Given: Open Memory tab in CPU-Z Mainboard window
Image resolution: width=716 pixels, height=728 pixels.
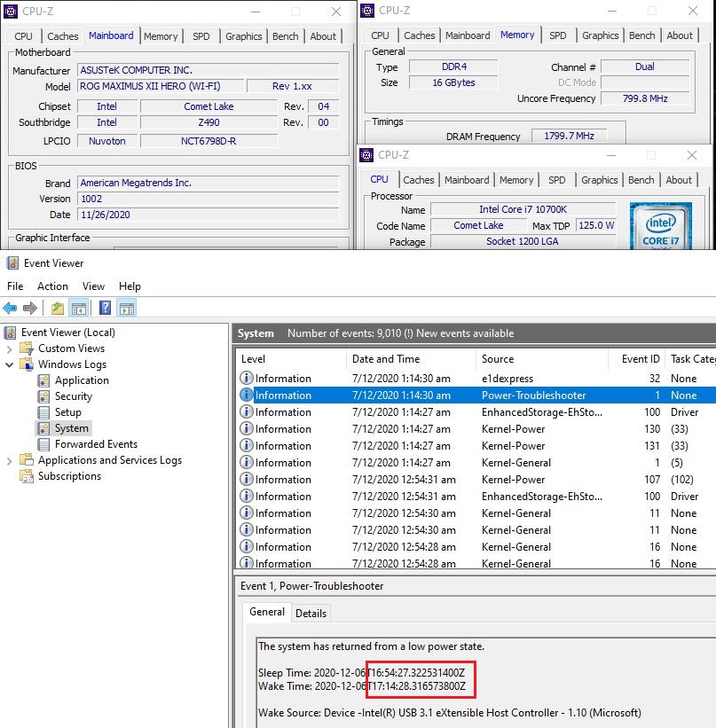Looking at the screenshot, I should 161,36.
